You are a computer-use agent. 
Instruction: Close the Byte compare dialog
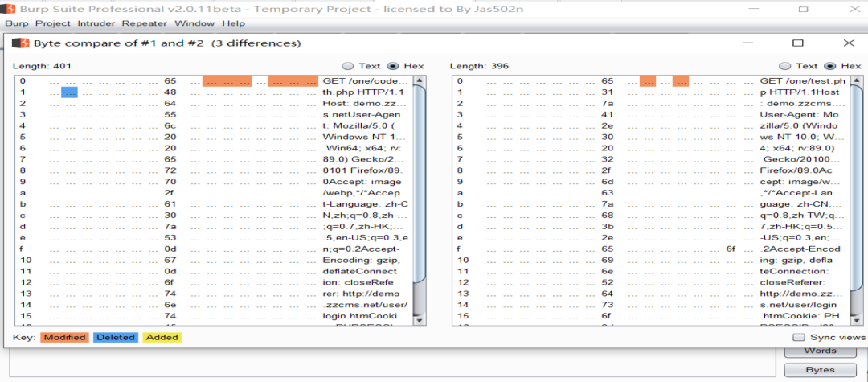pyautogui.click(x=849, y=43)
